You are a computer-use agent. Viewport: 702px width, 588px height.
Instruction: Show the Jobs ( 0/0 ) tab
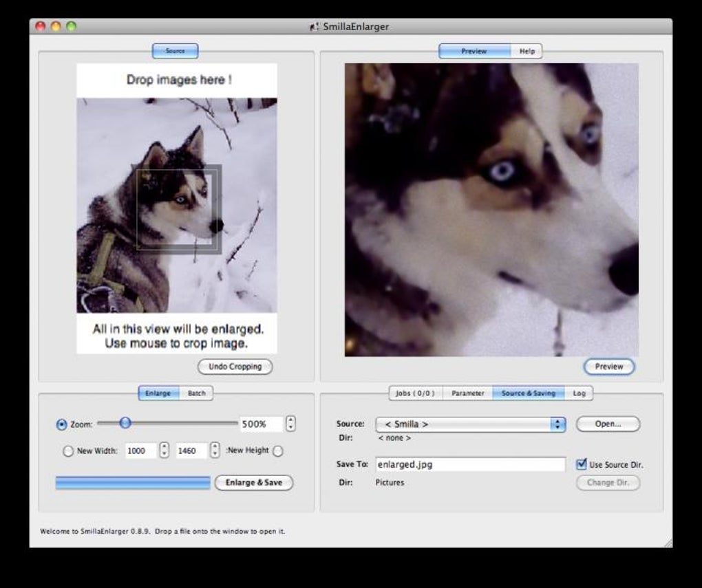coord(415,393)
